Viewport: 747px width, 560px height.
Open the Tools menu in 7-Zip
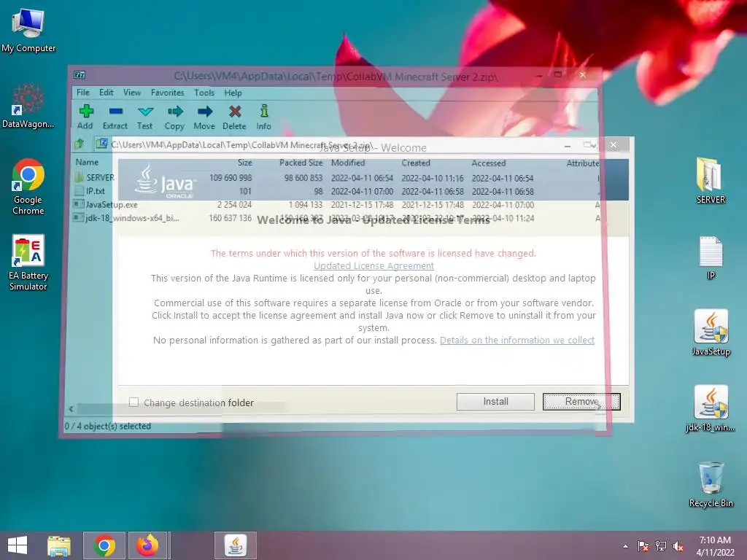(204, 93)
